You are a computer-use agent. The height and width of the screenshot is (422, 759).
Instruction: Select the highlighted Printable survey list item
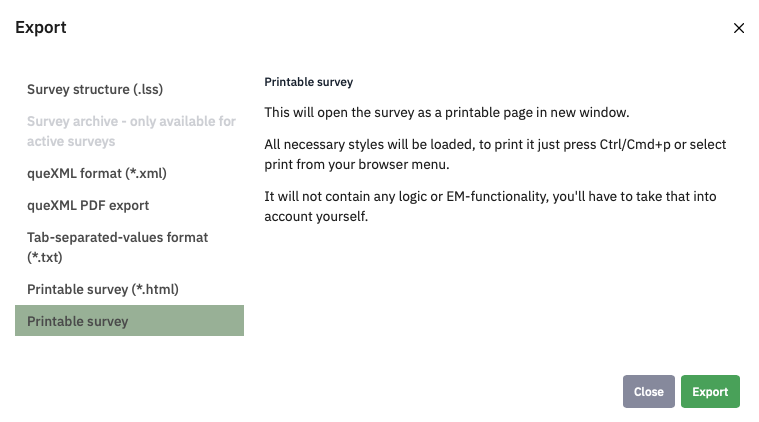point(129,321)
